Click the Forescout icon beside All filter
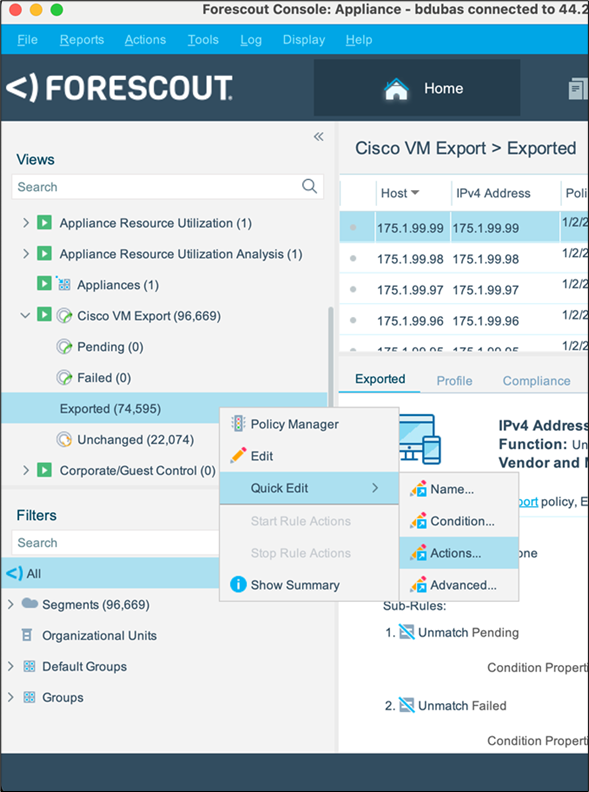Screen dimensions: 589x792 pos(14,573)
